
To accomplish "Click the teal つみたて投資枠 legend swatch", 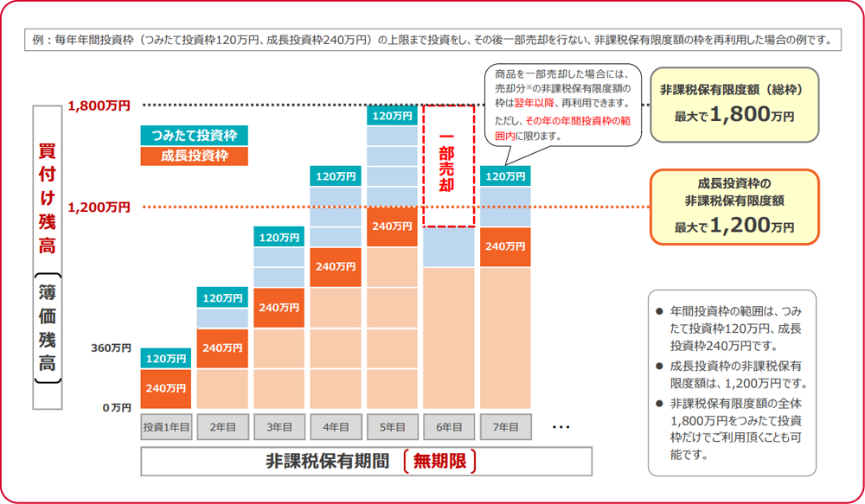I will [194, 135].
